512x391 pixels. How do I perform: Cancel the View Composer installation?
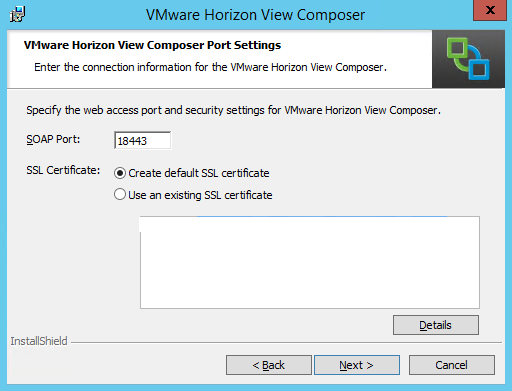tap(452, 365)
